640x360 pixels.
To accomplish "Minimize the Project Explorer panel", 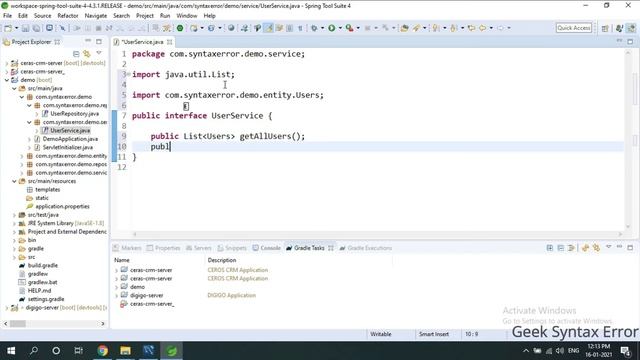I will tap(88, 41).
